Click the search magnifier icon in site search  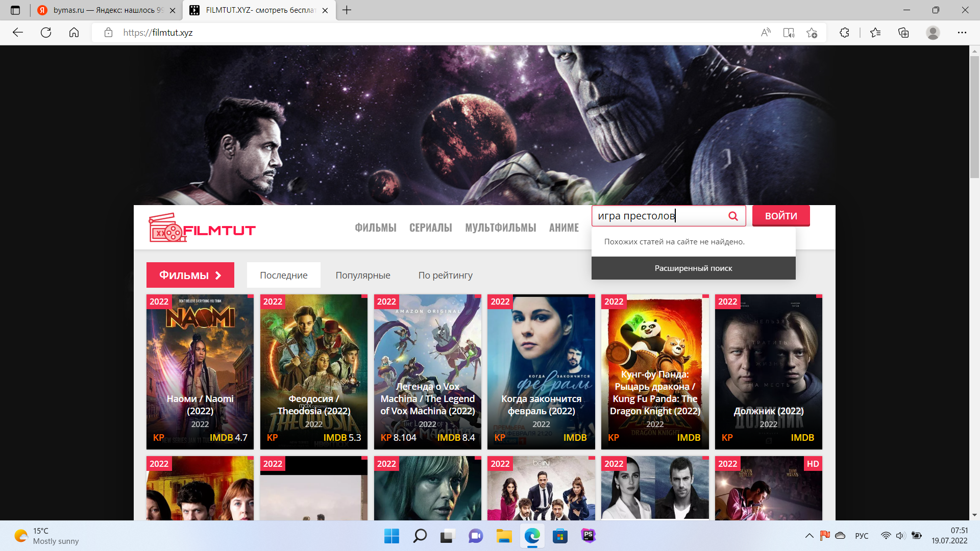point(733,216)
